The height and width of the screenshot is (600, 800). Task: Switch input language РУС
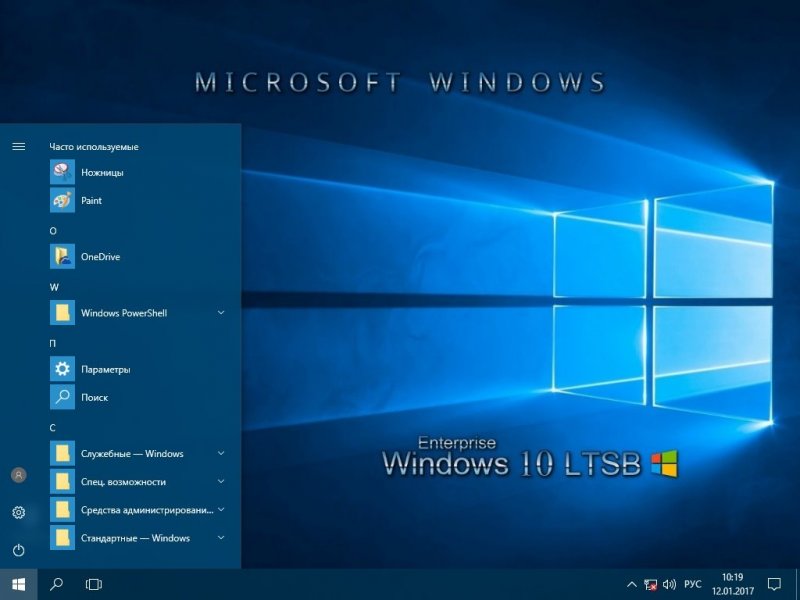coord(692,585)
